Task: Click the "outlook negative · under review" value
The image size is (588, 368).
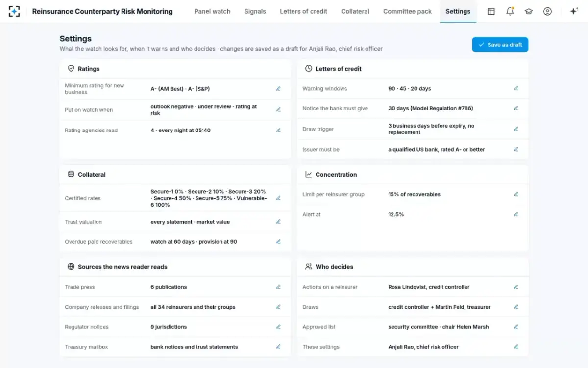Action: click(x=204, y=110)
